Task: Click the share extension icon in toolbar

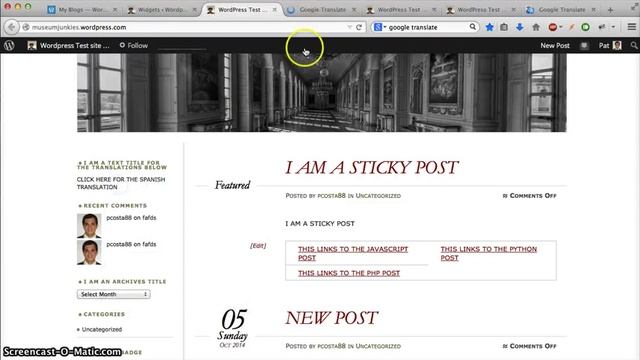Action: 602,27
